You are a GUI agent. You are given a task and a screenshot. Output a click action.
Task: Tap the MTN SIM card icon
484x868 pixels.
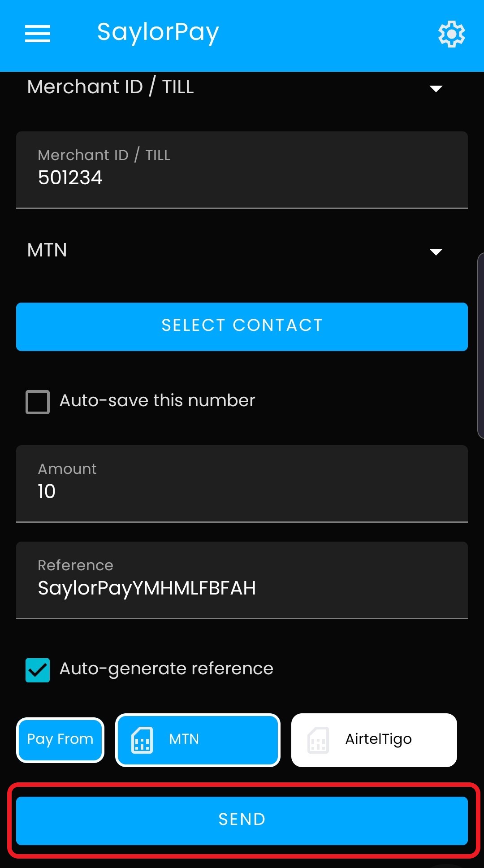point(142,740)
